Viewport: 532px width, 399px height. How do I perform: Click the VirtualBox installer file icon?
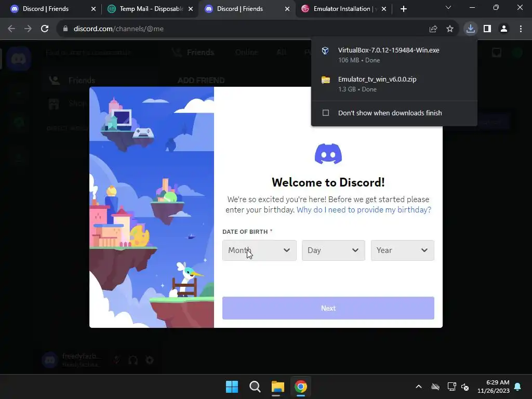(325, 50)
